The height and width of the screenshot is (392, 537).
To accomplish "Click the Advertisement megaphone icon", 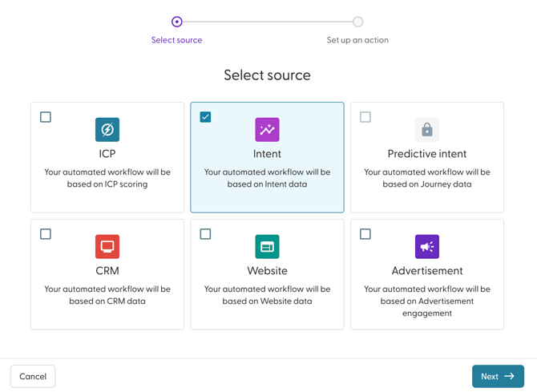I will [x=427, y=246].
